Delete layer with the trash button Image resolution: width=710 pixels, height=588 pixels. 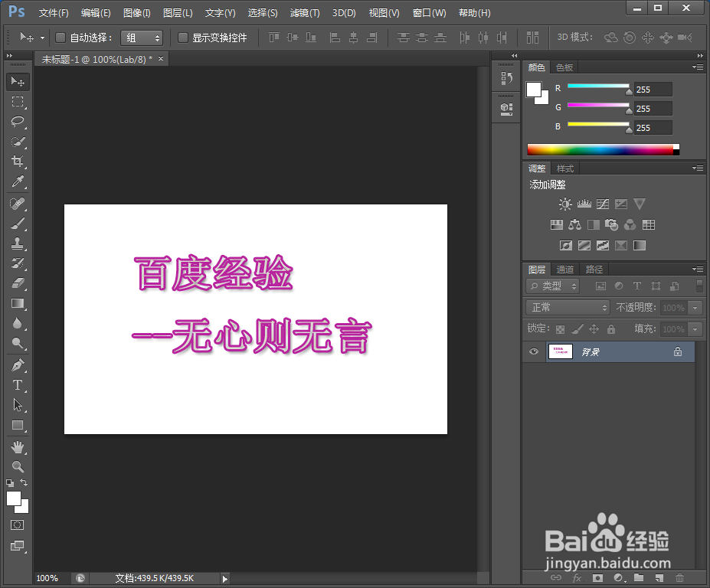click(679, 578)
